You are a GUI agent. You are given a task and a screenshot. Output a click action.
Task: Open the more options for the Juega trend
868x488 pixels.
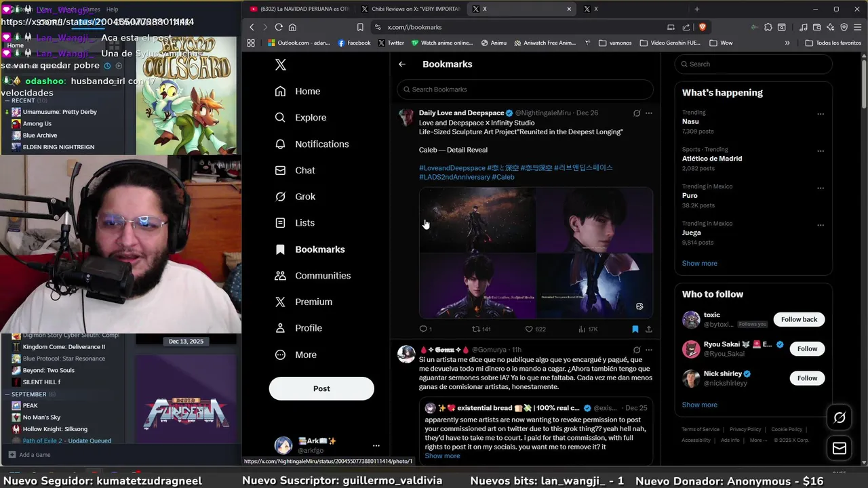821,225
